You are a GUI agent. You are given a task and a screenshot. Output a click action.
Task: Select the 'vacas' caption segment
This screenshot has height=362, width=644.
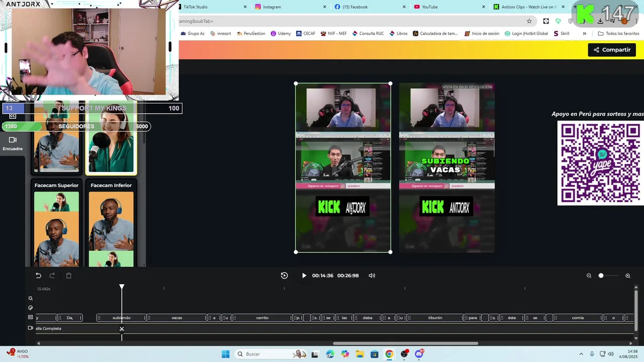pos(177,318)
